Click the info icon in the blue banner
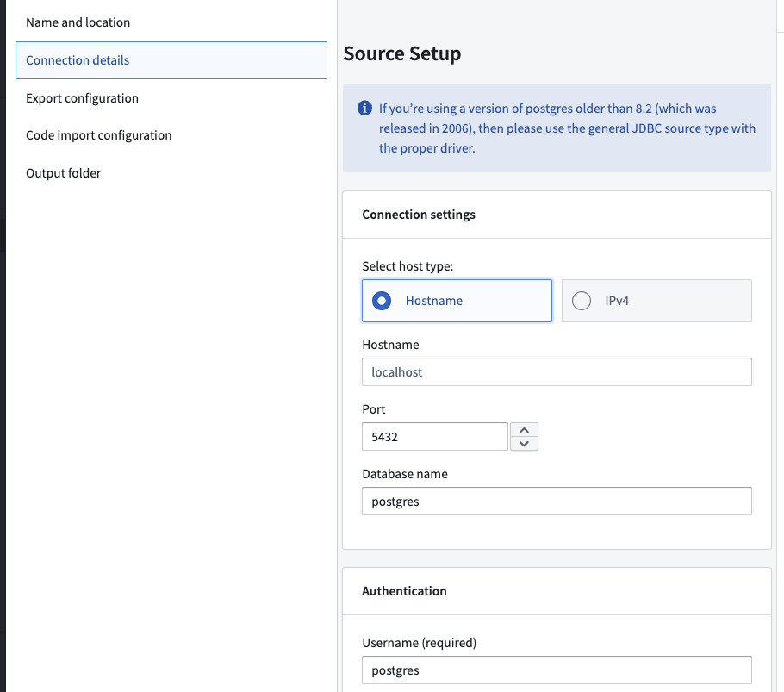 tap(364, 109)
